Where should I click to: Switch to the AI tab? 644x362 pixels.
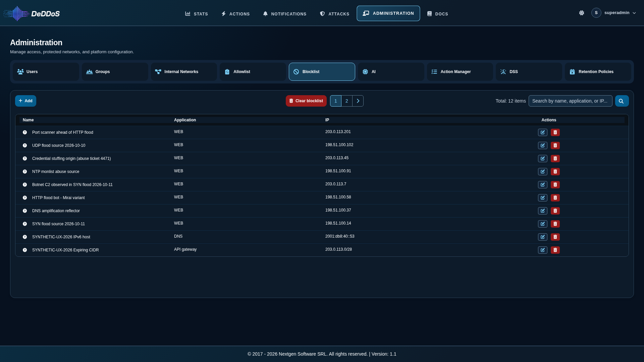pyautogui.click(x=391, y=72)
